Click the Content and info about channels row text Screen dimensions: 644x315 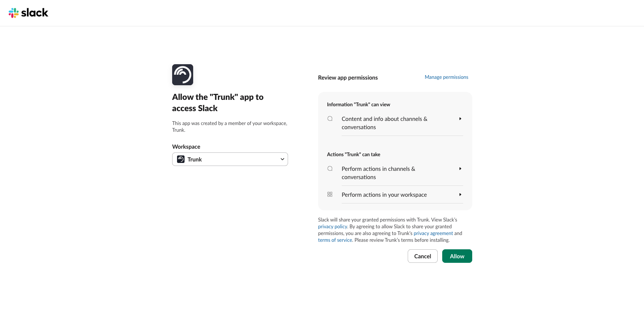pos(384,123)
